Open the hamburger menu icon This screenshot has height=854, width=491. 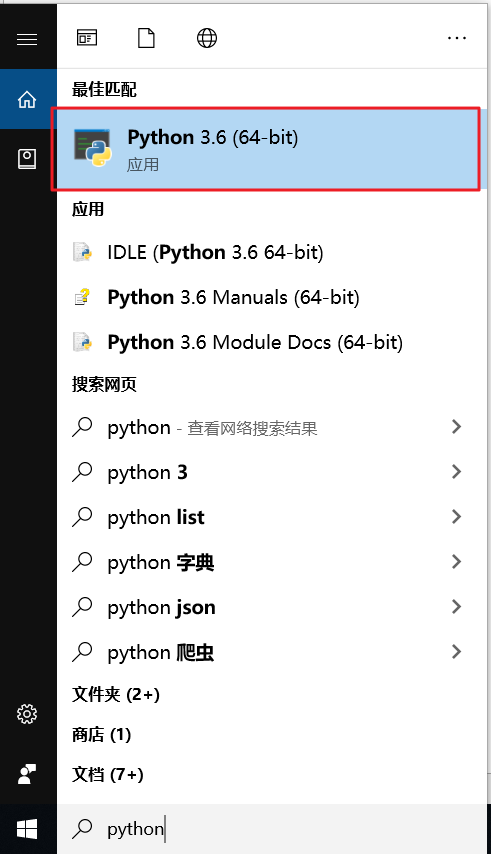[x=27, y=39]
